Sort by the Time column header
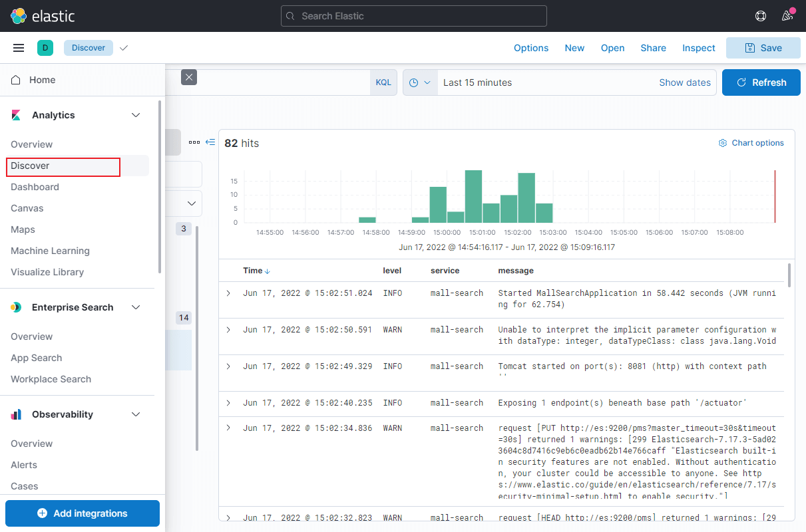The width and height of the screenshot is (806, 532). (x=256, y=271)
